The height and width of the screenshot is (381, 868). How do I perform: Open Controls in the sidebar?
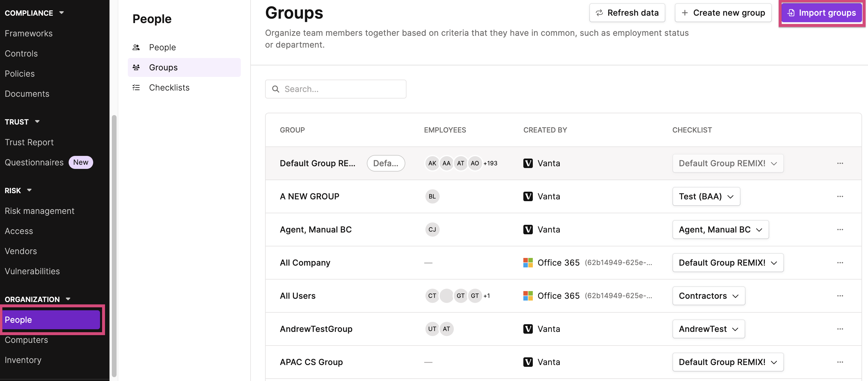click(x=21, y=54)
